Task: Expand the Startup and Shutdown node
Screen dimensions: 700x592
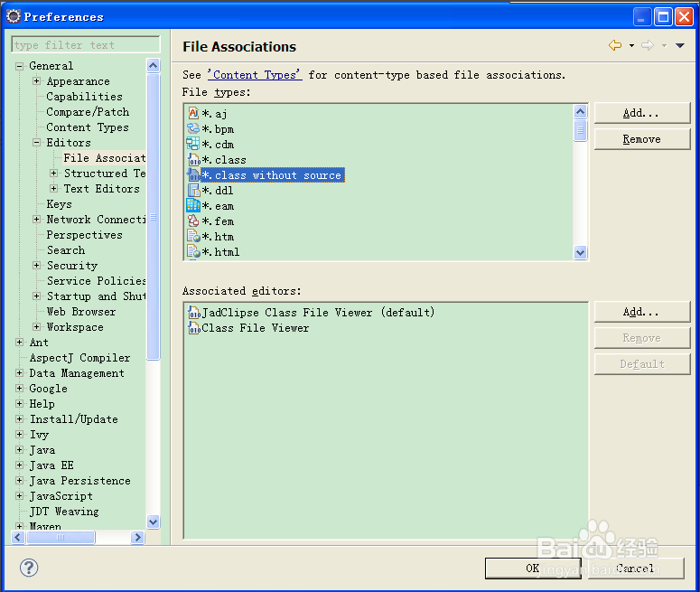Action: [x=37, y=296]
